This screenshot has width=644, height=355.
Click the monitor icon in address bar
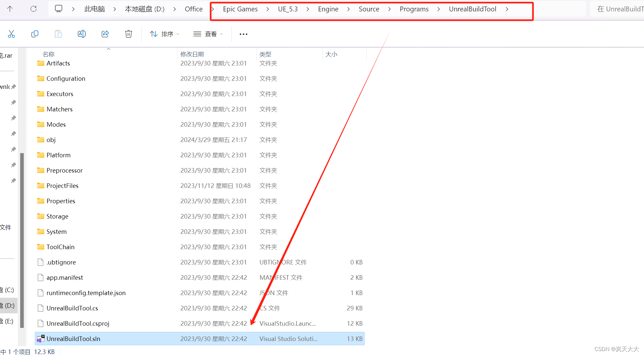point(59,9)
